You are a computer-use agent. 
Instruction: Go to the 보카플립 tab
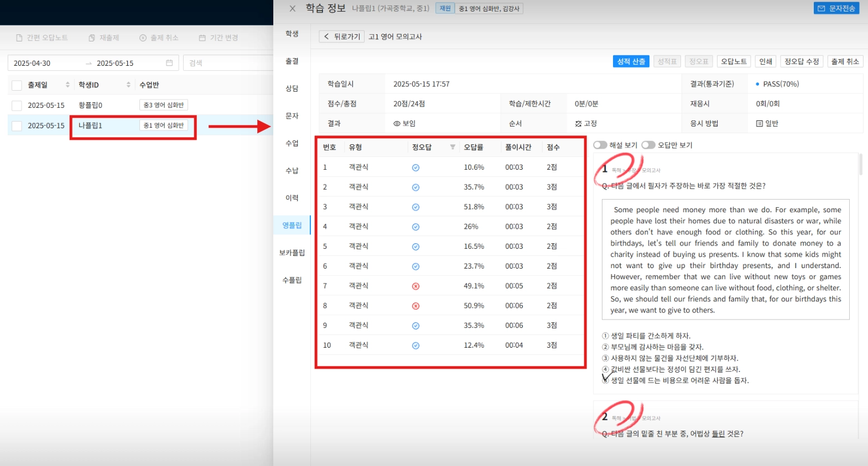(x=292, y=253)
